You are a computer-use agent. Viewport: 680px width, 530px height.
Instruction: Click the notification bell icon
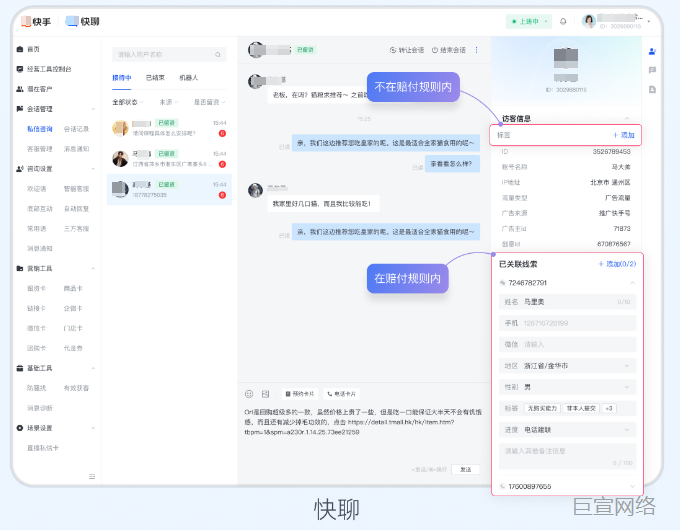pyautogui.click(x=563, y=21)
